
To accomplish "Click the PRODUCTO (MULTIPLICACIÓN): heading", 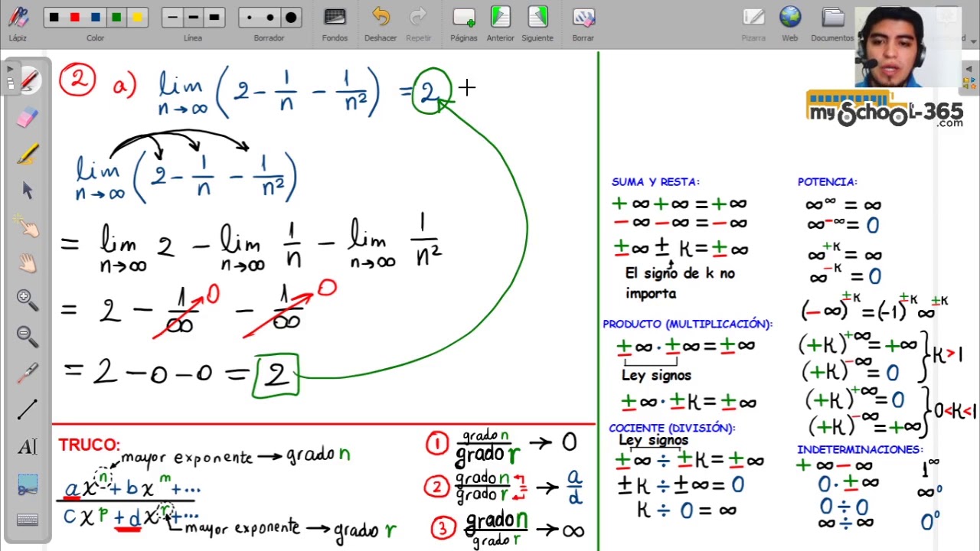I will coord(688,324).
